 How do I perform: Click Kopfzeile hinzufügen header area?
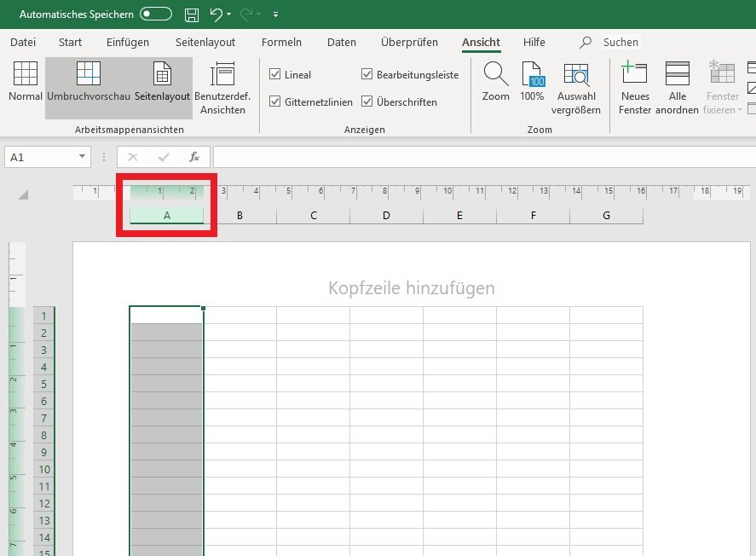coord(411,288)
